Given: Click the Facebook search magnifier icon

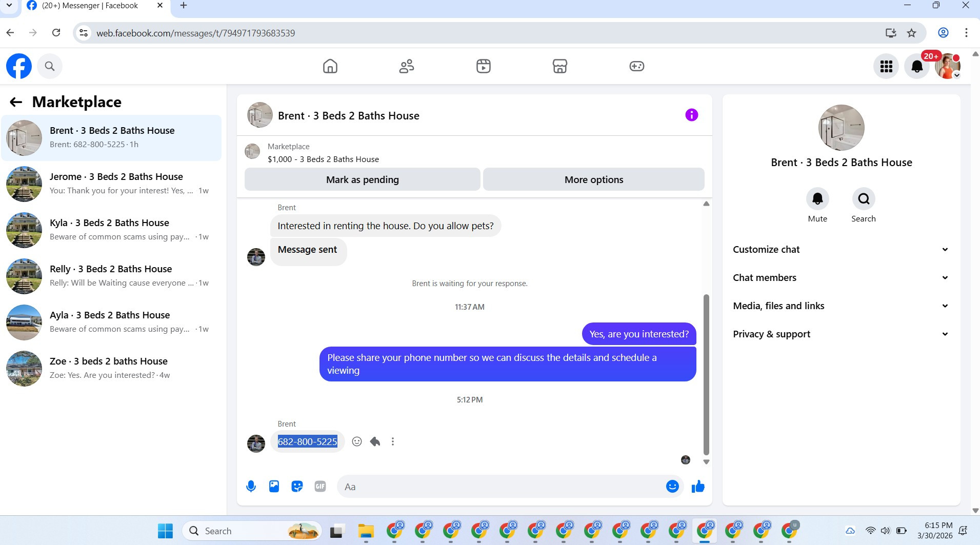Looking at the screenshot, I should click(50, 66).
